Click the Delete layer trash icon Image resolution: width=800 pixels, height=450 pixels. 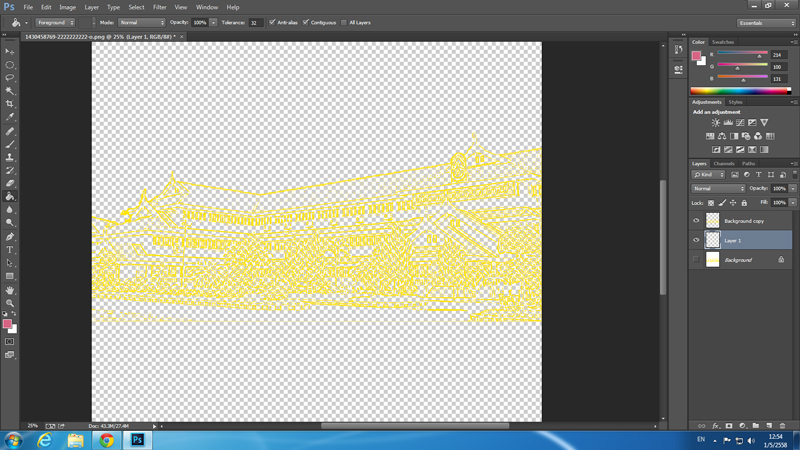[782, 426]
